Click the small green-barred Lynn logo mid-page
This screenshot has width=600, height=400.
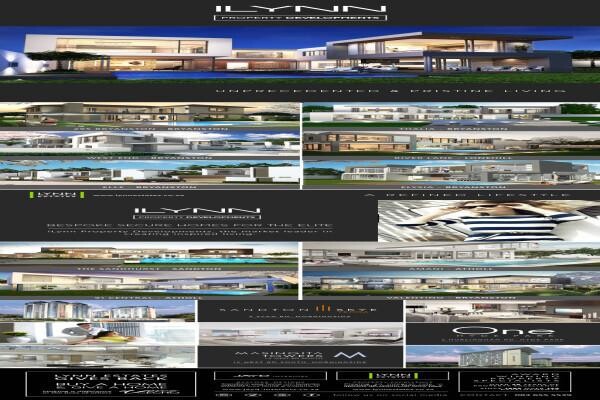coord(57,195)
